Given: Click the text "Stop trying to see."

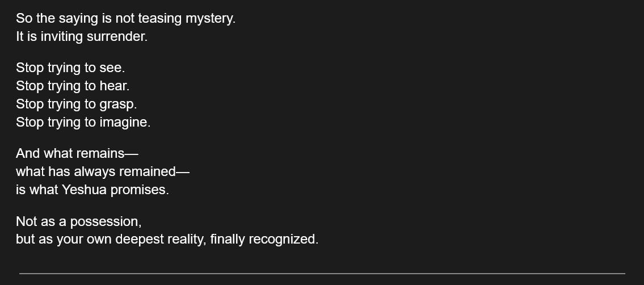Looking at the screenshot, I should tap(70, 68).
